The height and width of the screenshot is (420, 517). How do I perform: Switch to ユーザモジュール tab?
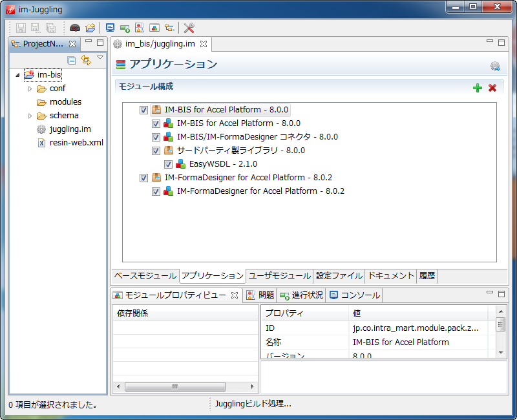[x=280, y=276]
